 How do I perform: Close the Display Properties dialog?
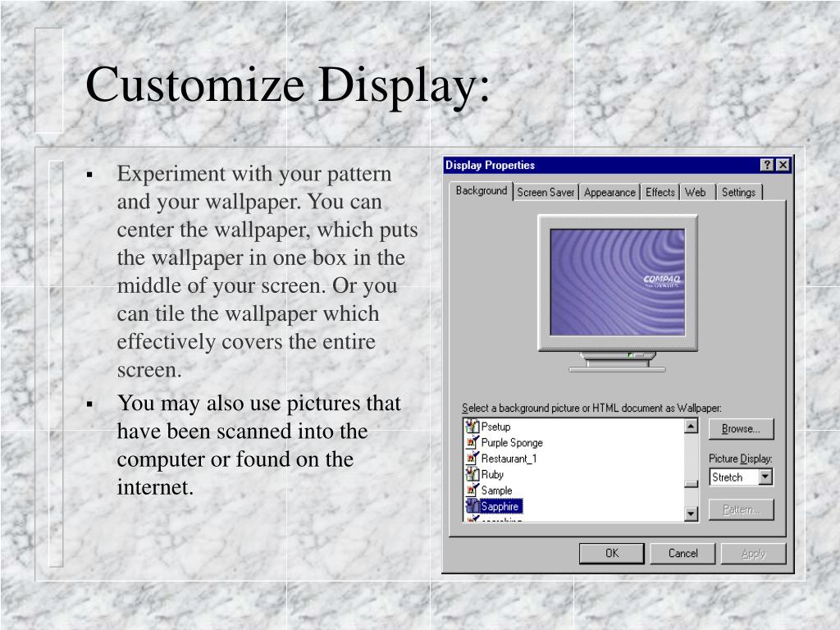[x=783, y=165]
